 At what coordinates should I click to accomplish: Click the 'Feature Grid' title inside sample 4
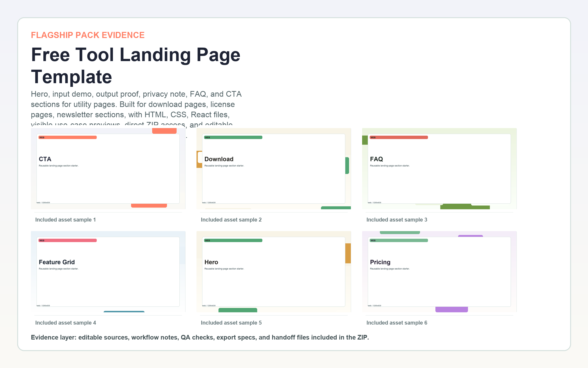coord(57,262)
